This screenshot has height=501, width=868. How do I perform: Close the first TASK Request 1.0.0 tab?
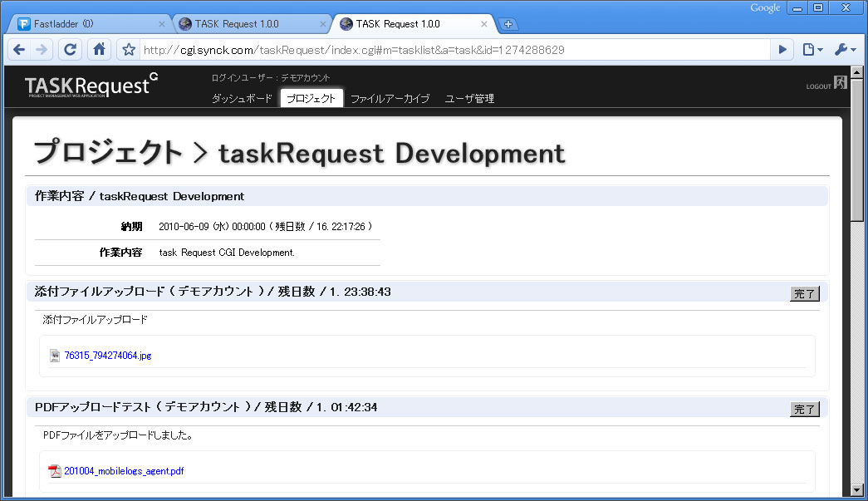(x=323, y=24)
